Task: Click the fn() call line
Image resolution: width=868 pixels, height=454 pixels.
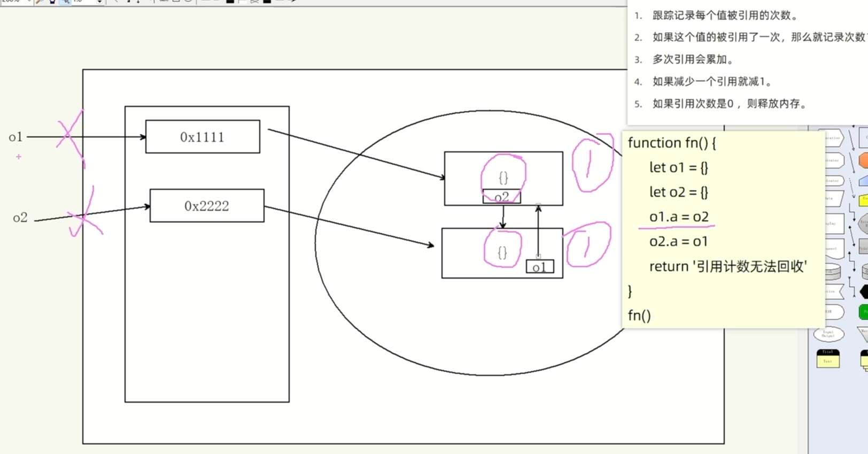Action: coord(639,315)
